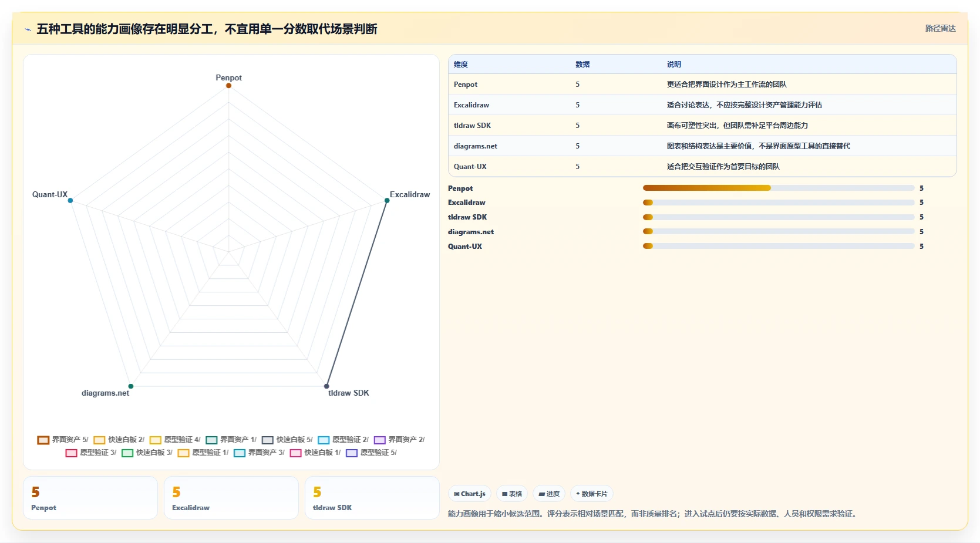
Task: Click the Quant-UX axis label on radar
Action: click(50, 194)
